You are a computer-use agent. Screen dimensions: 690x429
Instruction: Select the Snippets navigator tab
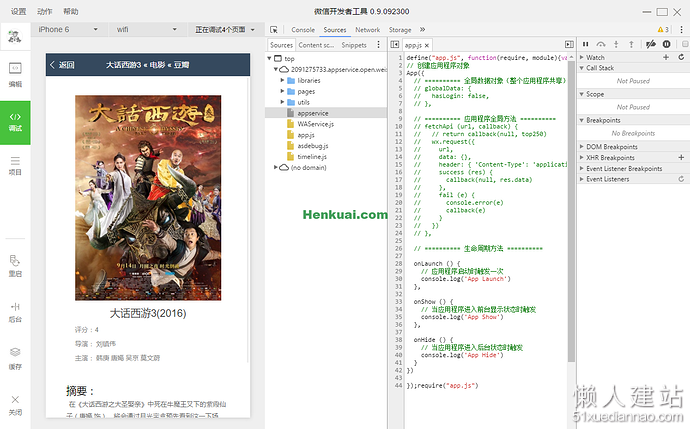click(354, 45)
